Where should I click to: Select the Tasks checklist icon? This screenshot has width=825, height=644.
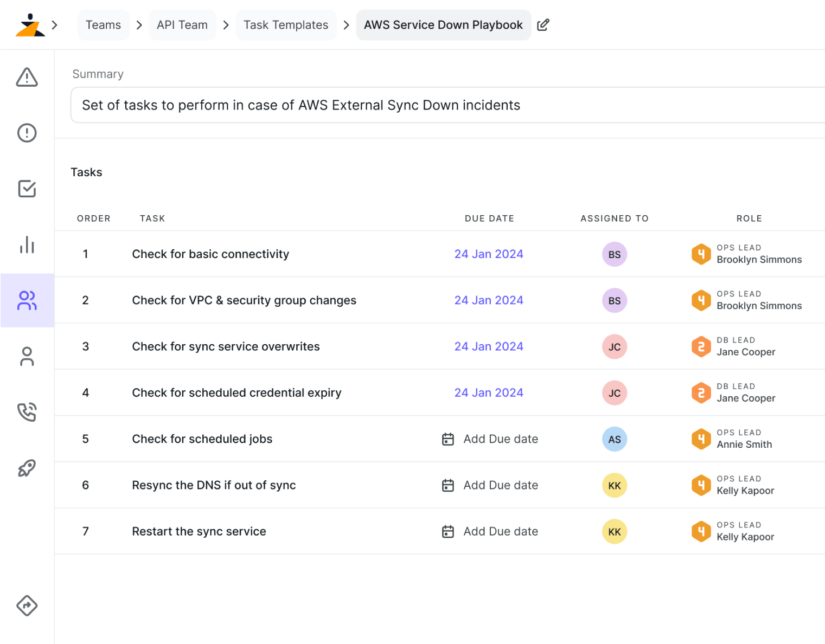27,189
